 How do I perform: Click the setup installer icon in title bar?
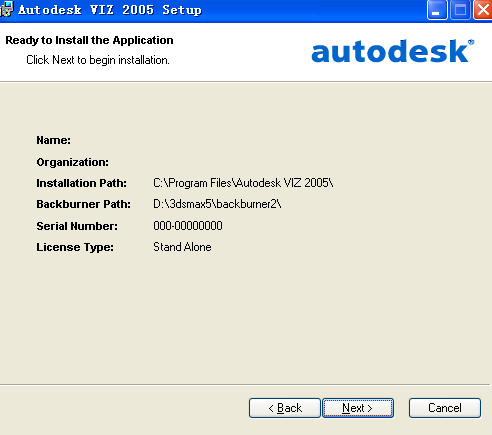tap(7, 9)
